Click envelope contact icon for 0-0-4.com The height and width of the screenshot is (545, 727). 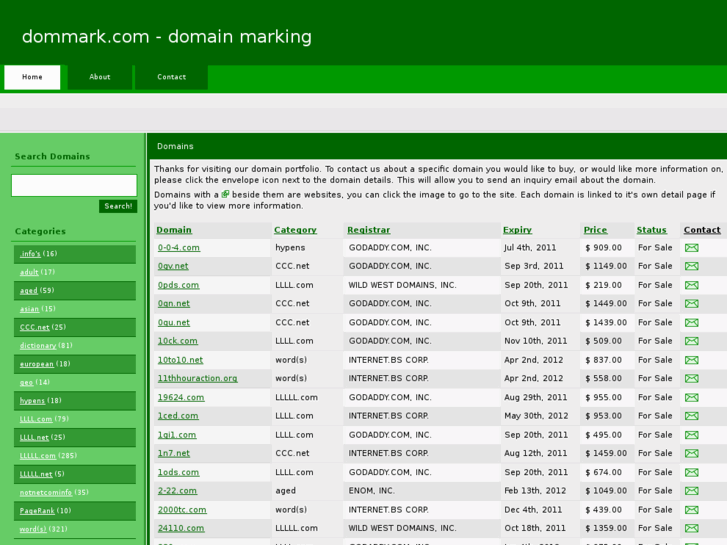(x=691, y=248)
